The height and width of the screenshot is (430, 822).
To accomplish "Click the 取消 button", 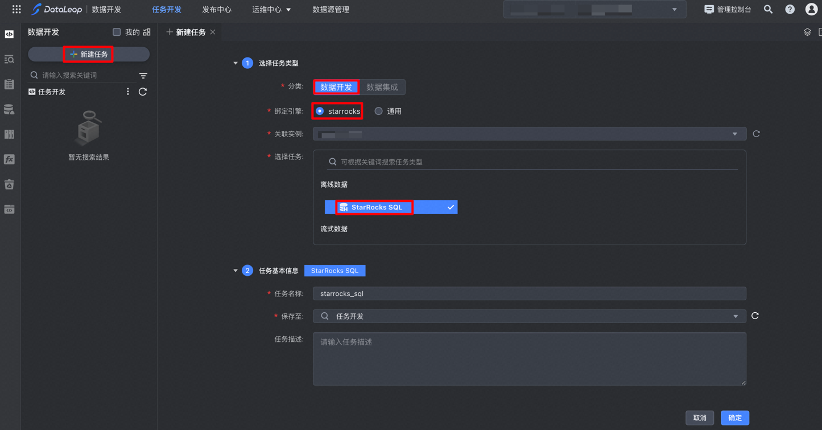I will point(699,418).
